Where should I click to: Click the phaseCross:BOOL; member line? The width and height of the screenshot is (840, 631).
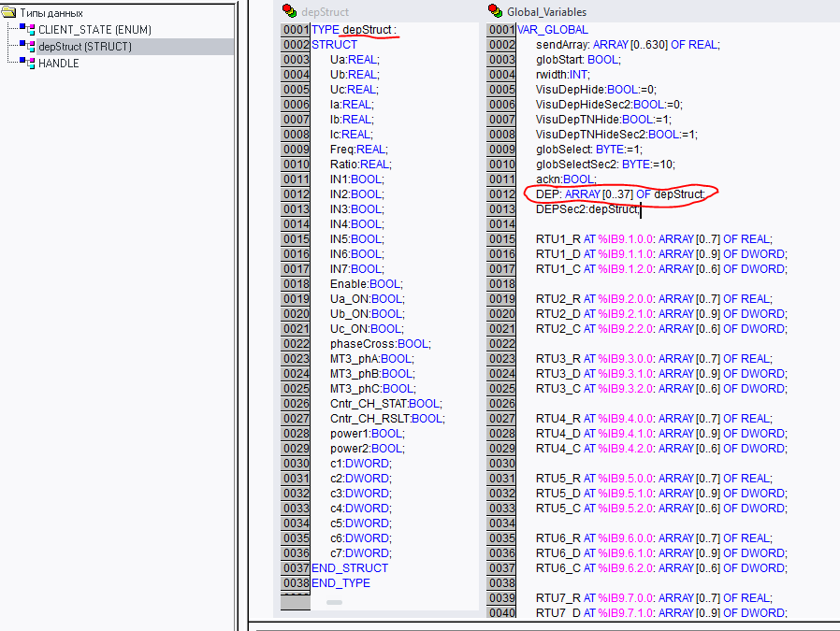click(x=381, y=344)
